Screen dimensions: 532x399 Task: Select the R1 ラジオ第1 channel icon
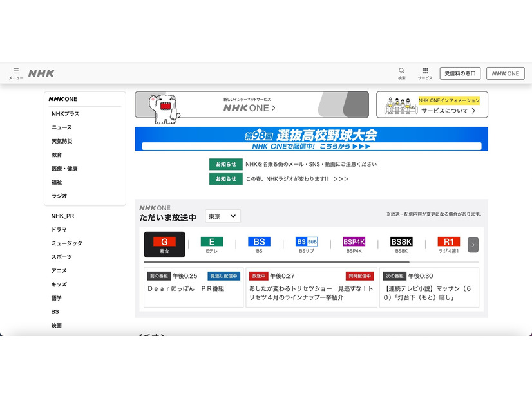click(448, 245)
